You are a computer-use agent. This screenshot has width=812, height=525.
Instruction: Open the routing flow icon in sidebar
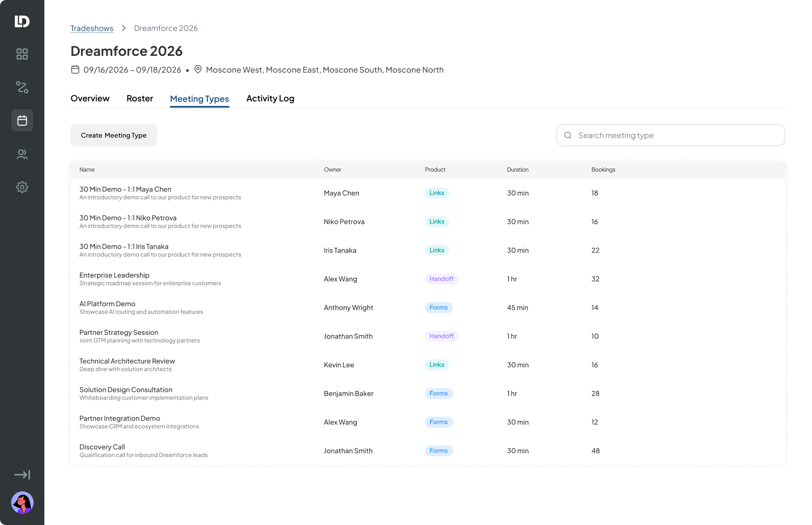(x=22, y=87)
